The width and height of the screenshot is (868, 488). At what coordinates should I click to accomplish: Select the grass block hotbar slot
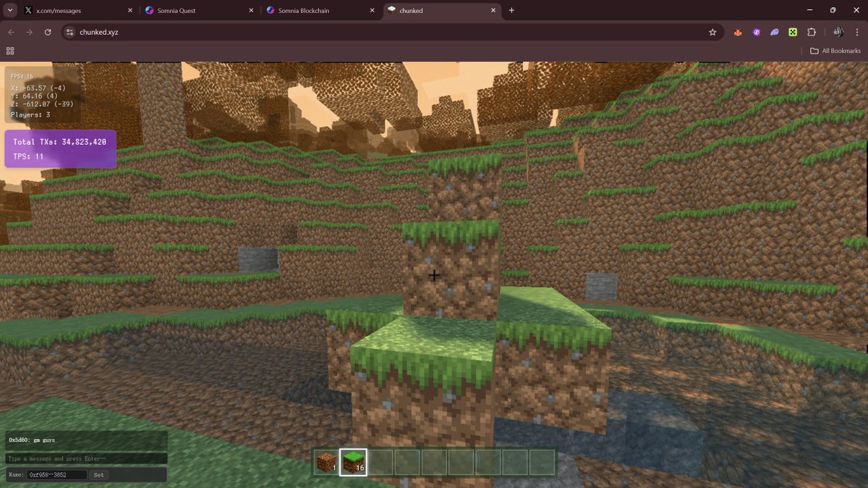pos(353,462)
